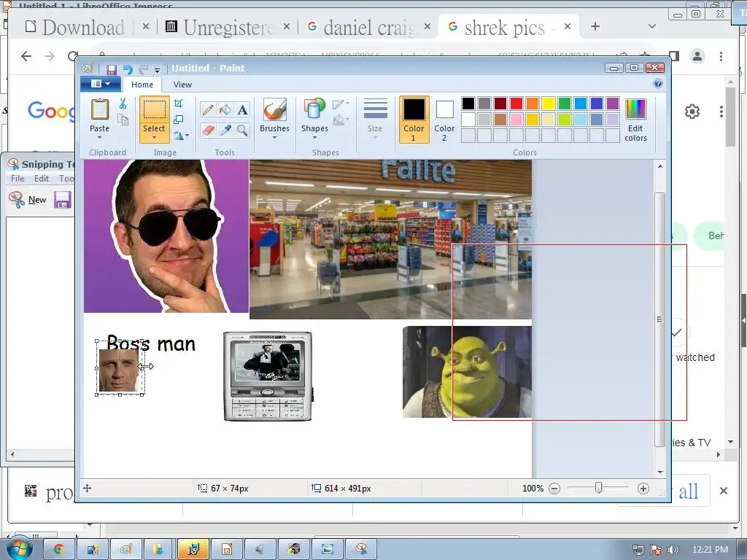Click Snipping Tool save floppy icon

click(x=63, y=200)
